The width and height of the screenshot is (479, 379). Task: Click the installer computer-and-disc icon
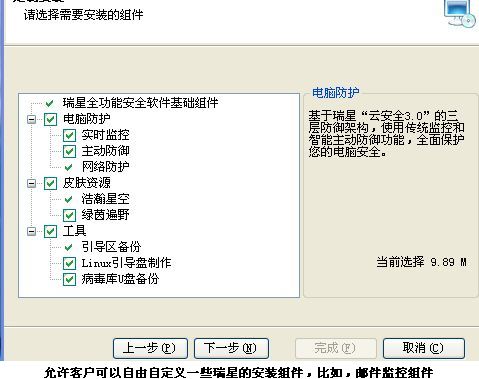click(x=460, y=13)
